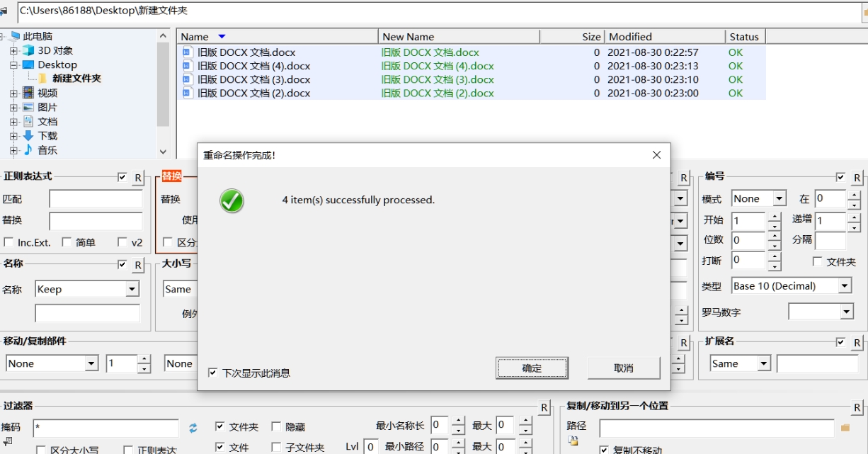This screenshot has height=454, width=868.
Task: Sort by the Modified column header
Action: (665, 36)
